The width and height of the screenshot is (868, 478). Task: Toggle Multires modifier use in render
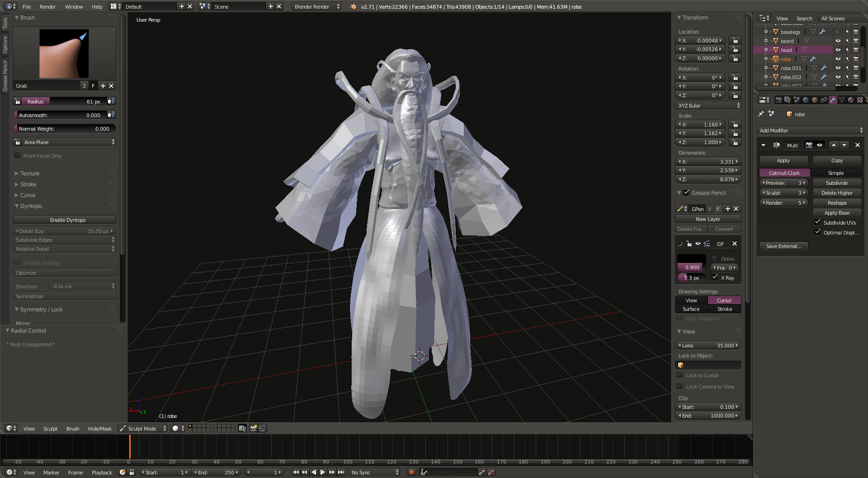tap(809, 145)
